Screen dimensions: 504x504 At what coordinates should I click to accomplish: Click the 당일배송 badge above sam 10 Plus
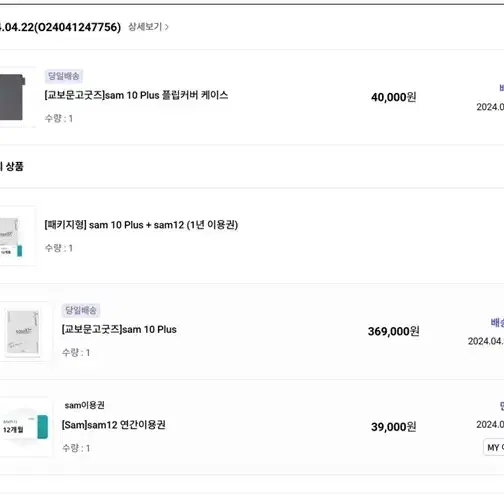point(81,310)
